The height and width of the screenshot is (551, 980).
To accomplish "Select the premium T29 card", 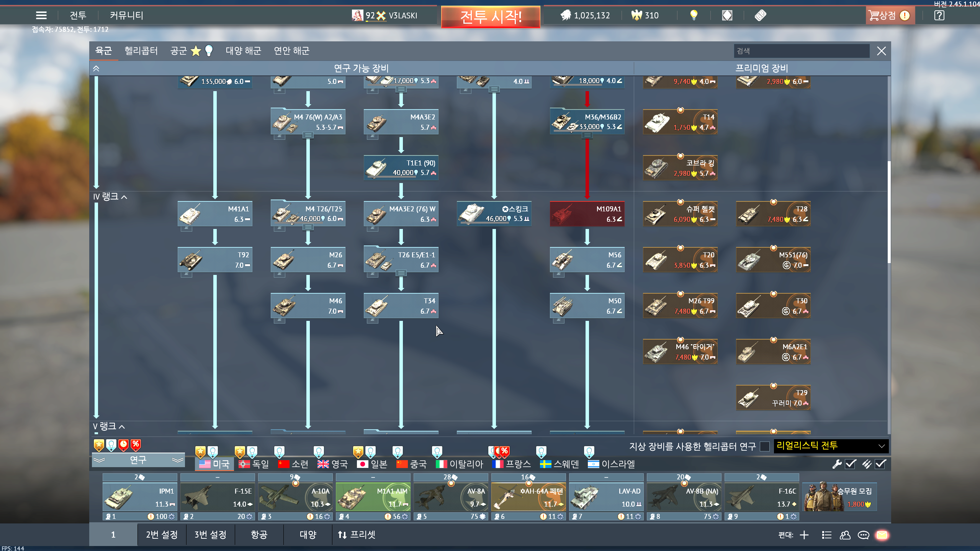I will pyautogui.click(x=773, y=397).
